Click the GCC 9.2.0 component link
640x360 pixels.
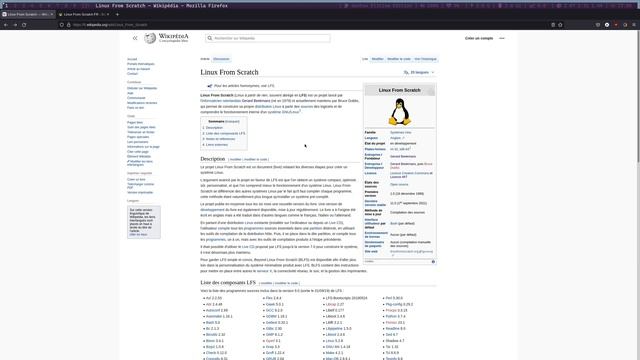(x=274, y=310)
